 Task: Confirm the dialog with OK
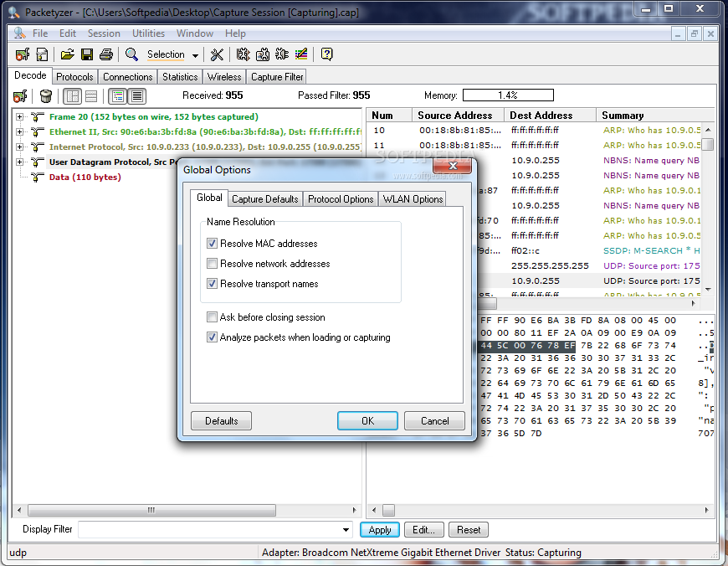(x=367, y=421)
